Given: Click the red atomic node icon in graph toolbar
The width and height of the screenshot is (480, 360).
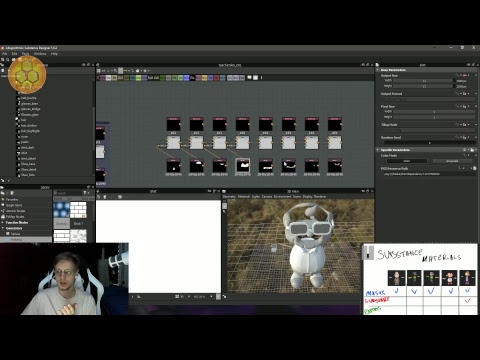Looking at the screenshot, I should coord(217,78).
